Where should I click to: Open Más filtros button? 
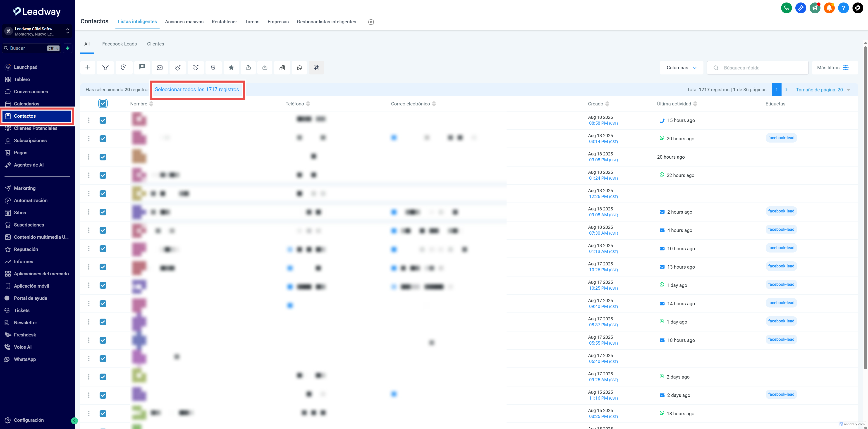(x=833, y=68)
